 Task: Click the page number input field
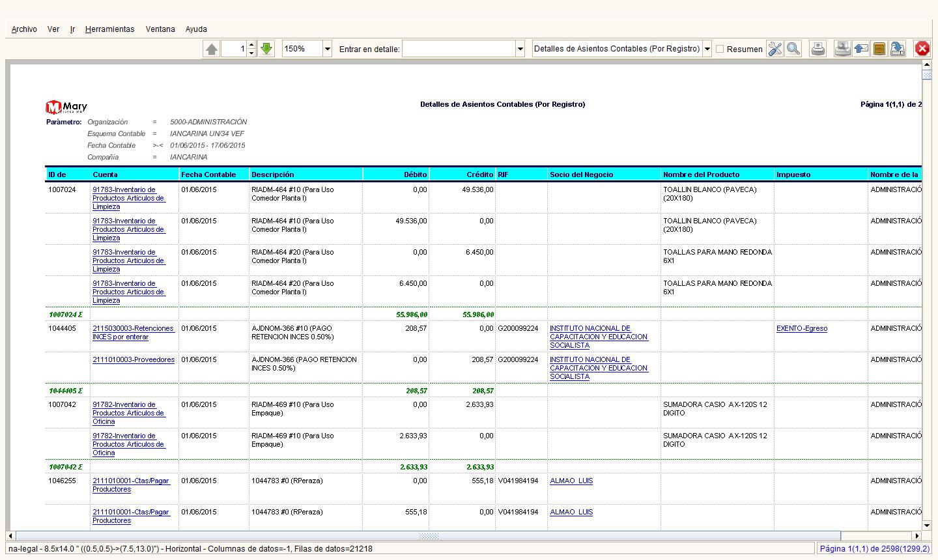tap(234, 49)
